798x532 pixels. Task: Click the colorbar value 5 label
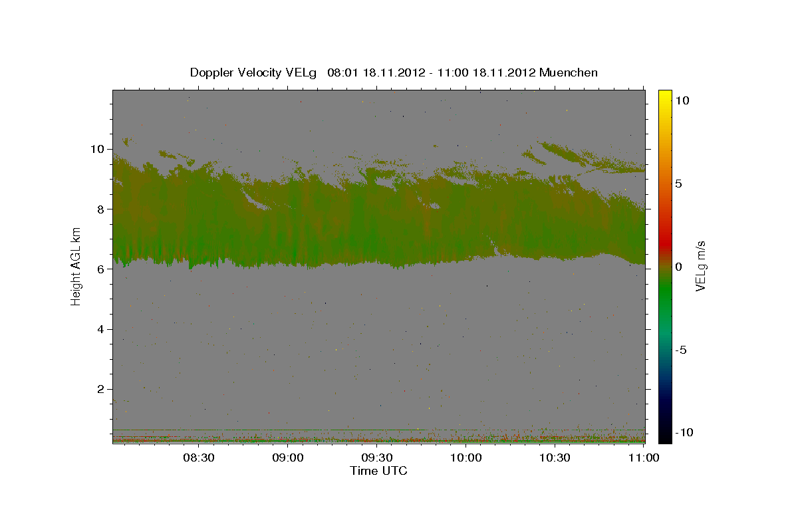tap(680, 184)
